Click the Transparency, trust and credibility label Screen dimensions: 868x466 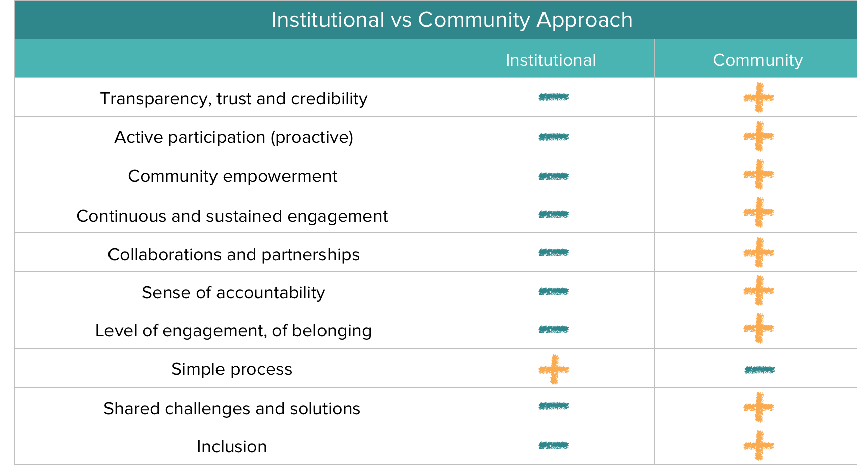coord(234,99)
